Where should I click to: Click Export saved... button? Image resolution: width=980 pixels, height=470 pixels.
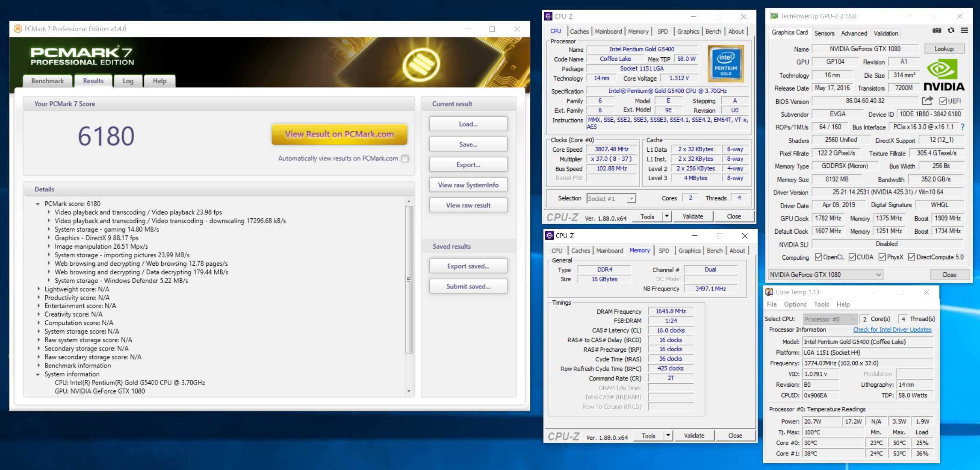(468, 266)
